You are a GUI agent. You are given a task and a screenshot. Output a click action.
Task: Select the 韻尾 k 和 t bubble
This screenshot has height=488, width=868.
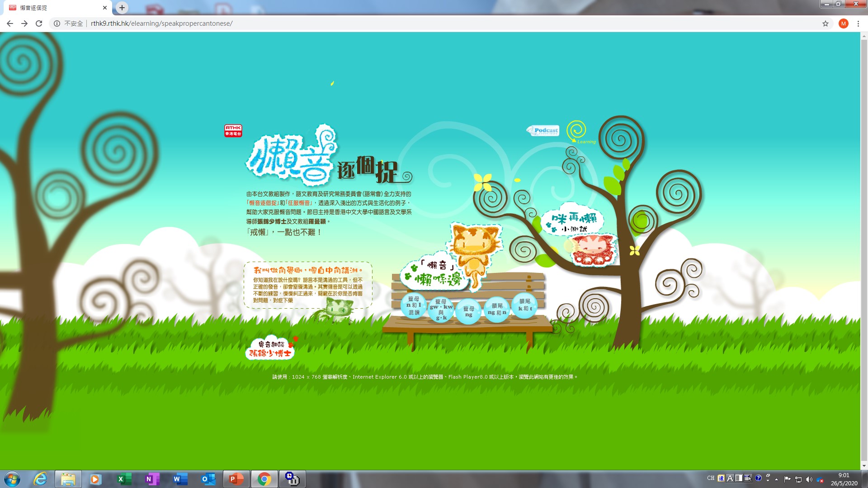pos(524,305)
